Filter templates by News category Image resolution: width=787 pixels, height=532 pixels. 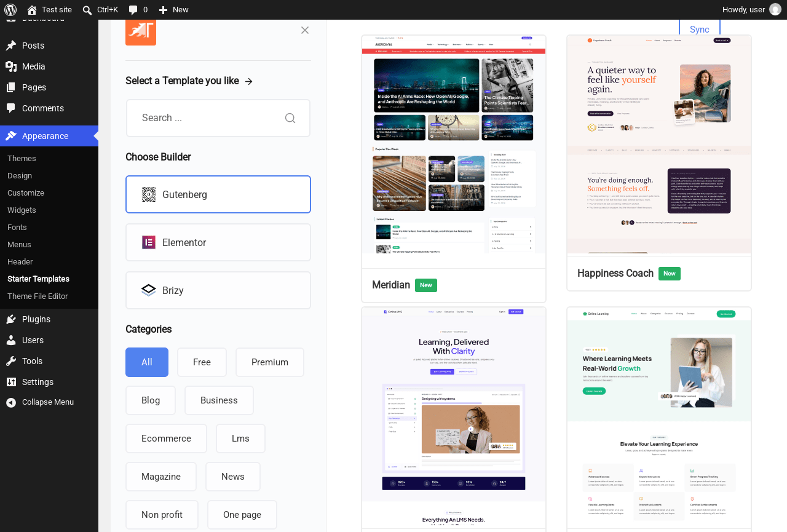[233, 477]
